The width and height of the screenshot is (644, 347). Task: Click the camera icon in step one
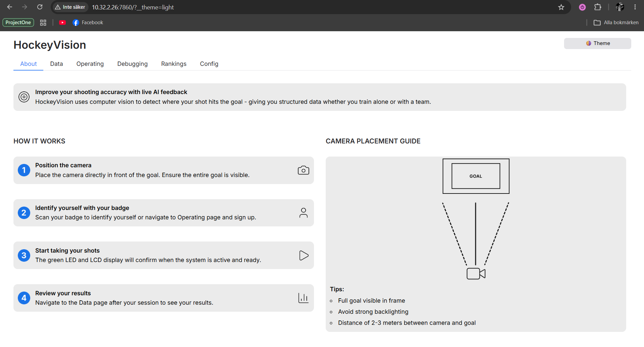[x=303, y=170]
